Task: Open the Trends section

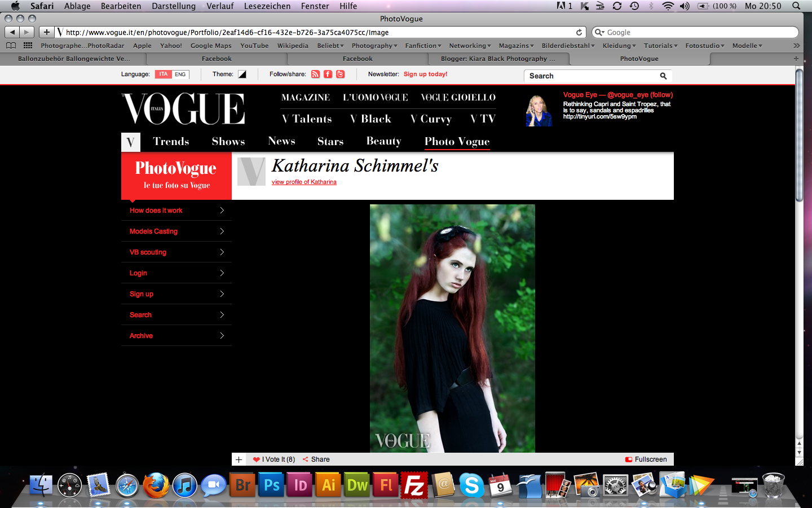Action: pyautogui.click(x=171, y=141)
